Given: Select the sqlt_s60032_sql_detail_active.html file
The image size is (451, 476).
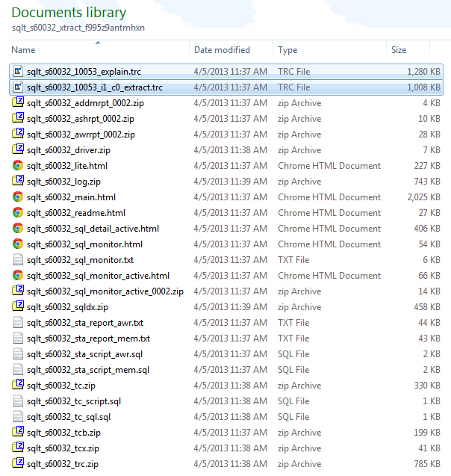Looking at the screenshot, I should (x=93, y=229).
